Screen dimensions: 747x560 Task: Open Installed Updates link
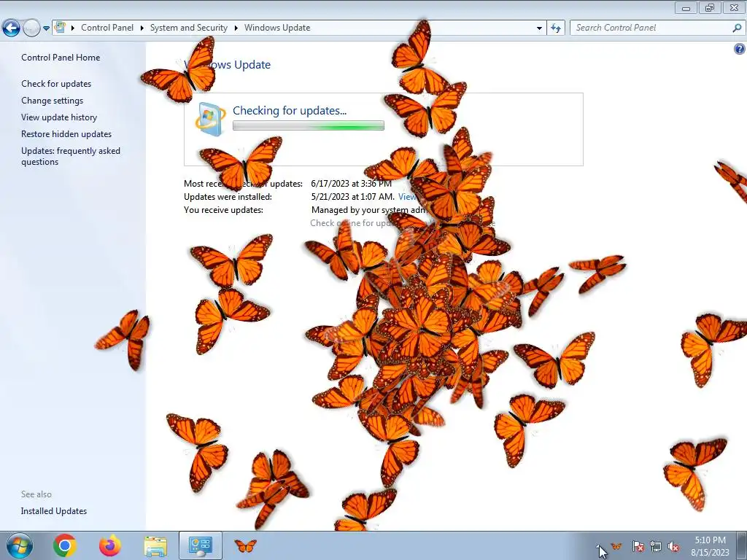(54, 511)
